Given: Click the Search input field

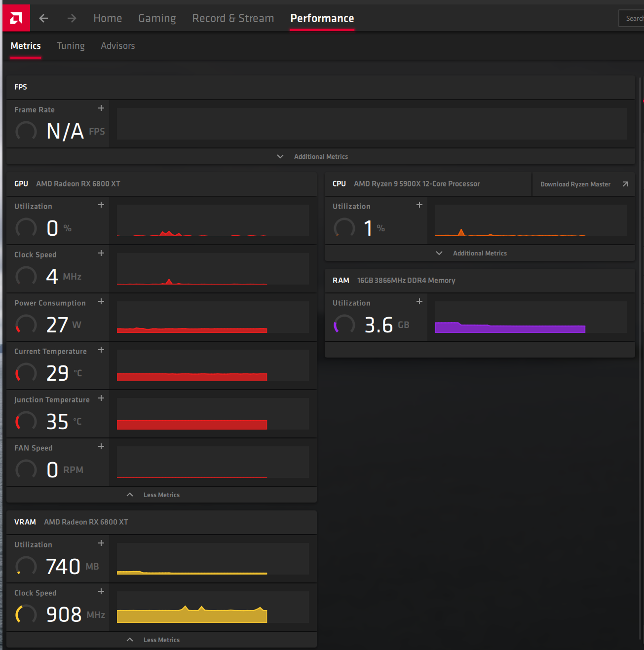Looking at the screenshot, I should [632, 18].
